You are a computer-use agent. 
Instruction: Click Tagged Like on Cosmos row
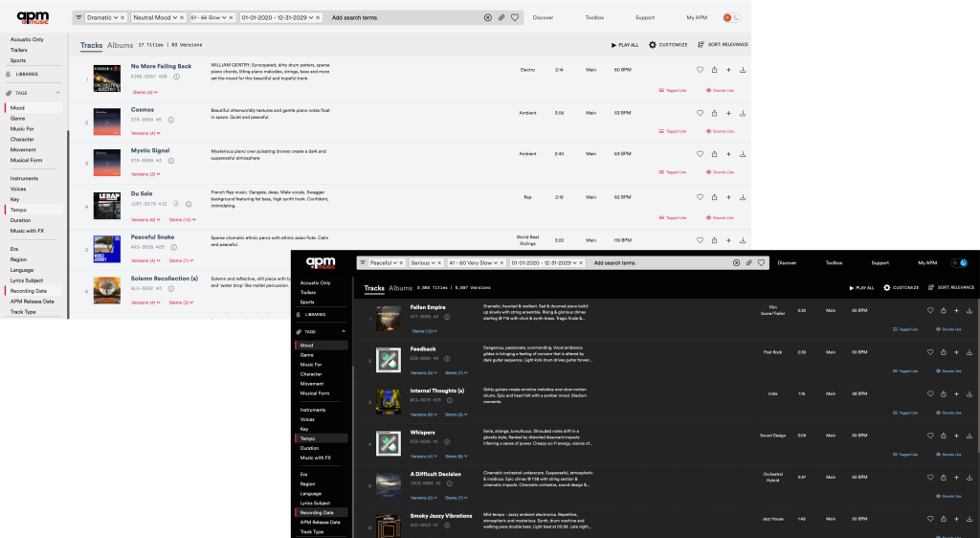pyautogui.click(x=673, y=131)
